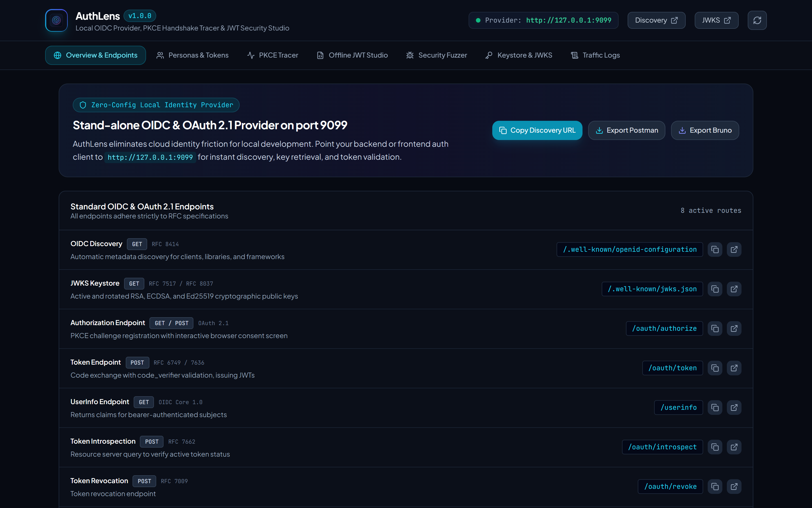Go to the PKCE Tracer tab
Image resolution: width=812 pixels, height=508 pixels.
click(x=272, y=55)
